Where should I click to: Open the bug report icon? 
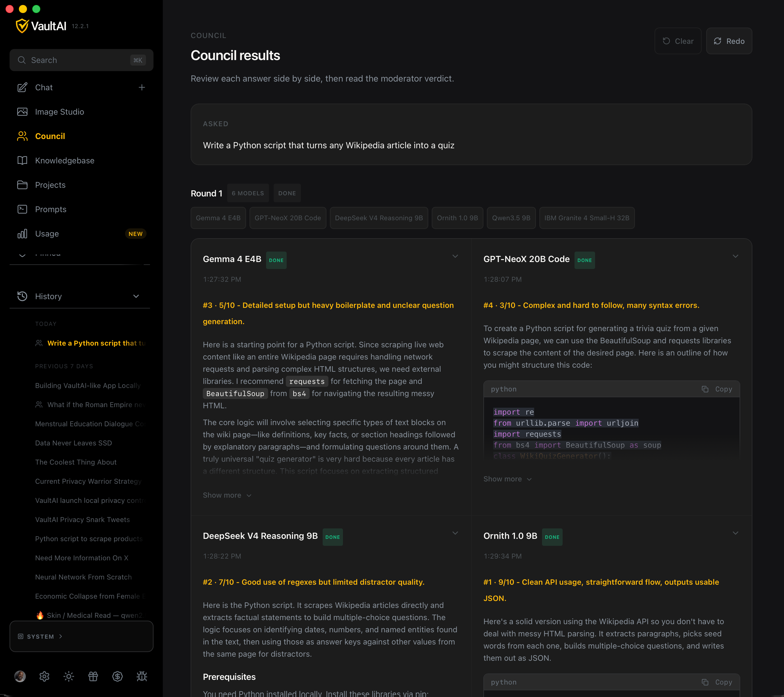coord(142,676)
